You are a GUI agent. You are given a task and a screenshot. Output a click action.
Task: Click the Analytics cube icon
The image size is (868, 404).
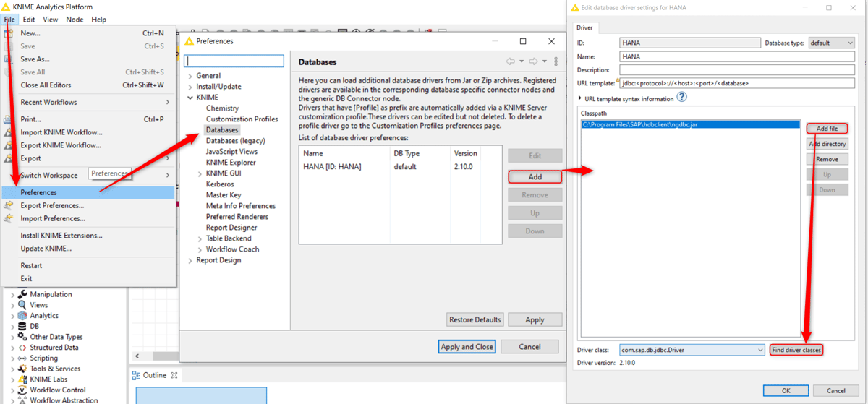coord(22,316)
